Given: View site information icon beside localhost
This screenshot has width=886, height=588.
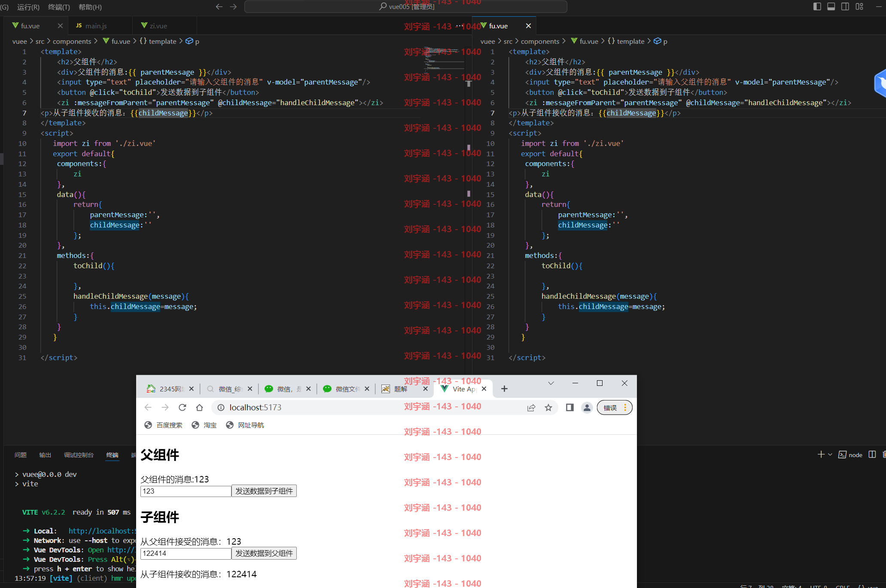Looking at the screenshot, I should pyautogui.click(x=221, y=408).
